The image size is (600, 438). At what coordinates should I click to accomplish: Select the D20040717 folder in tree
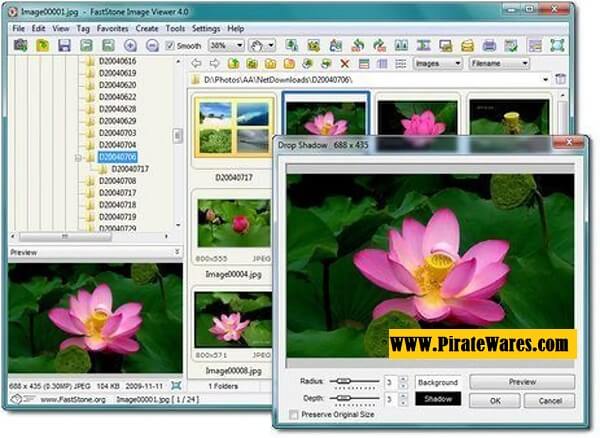[x=124, y=169]
